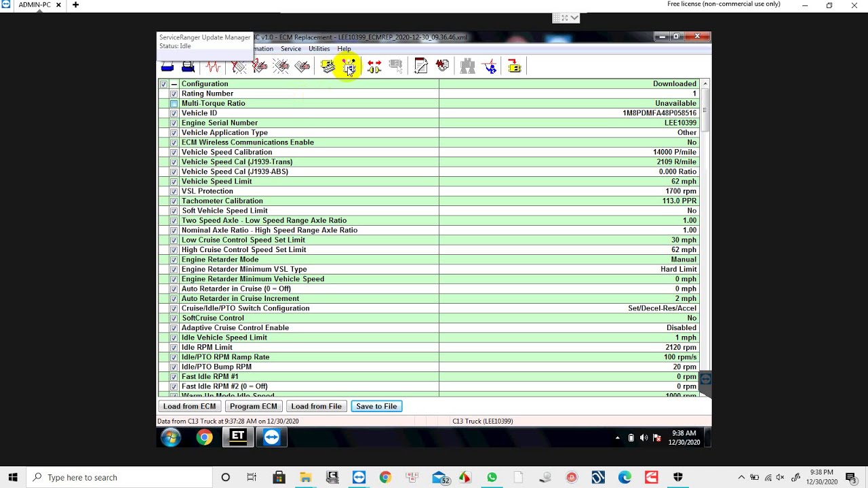Open the remote Windows Start orb

[170, 438]
